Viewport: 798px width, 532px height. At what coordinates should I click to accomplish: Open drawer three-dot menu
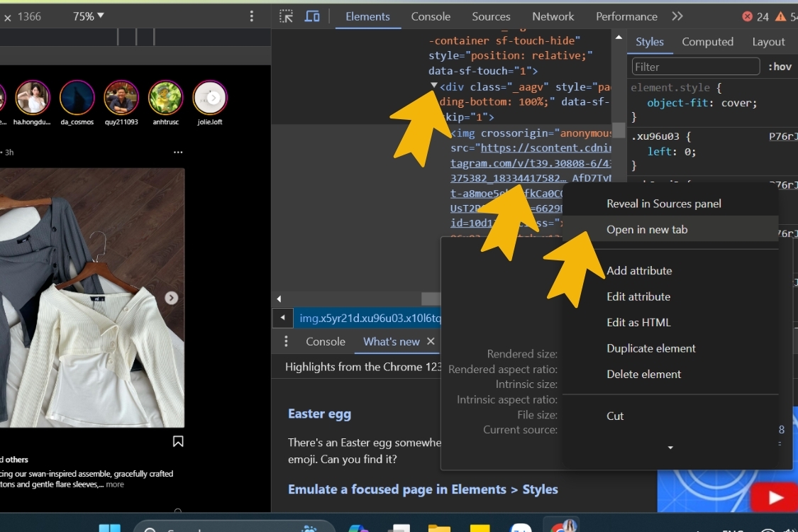286,342
